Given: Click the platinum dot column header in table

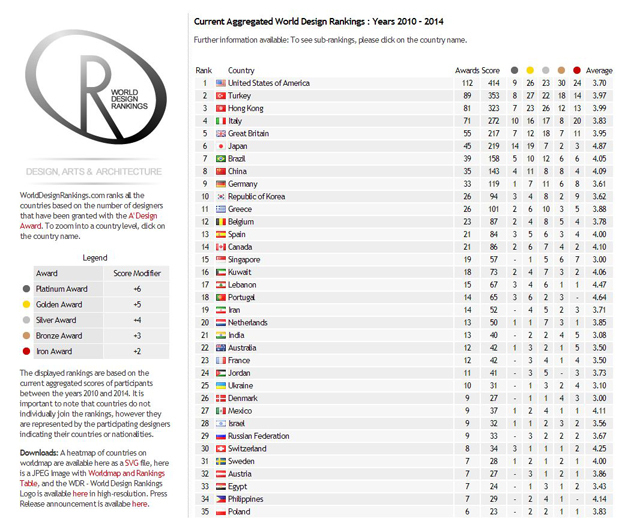Looking at the screenshot, I should [515, 71].
